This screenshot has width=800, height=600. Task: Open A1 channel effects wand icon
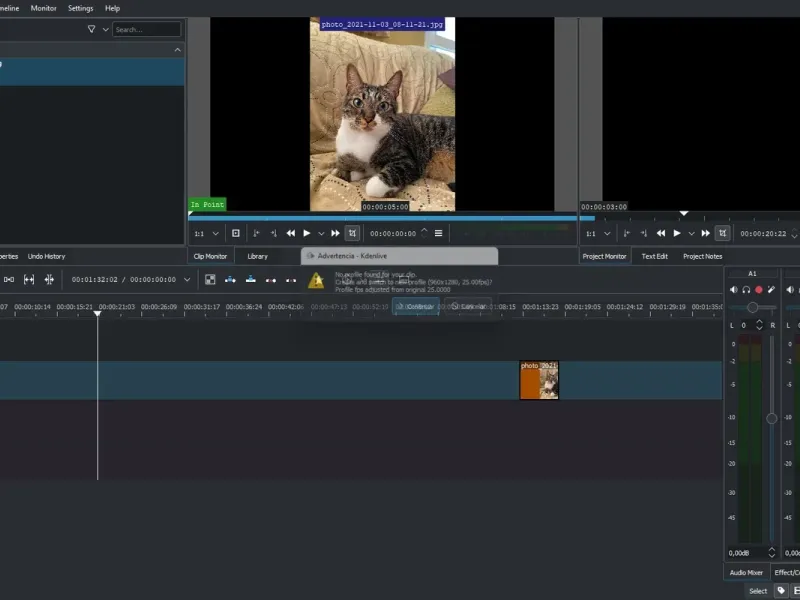(x=771, y=290)
